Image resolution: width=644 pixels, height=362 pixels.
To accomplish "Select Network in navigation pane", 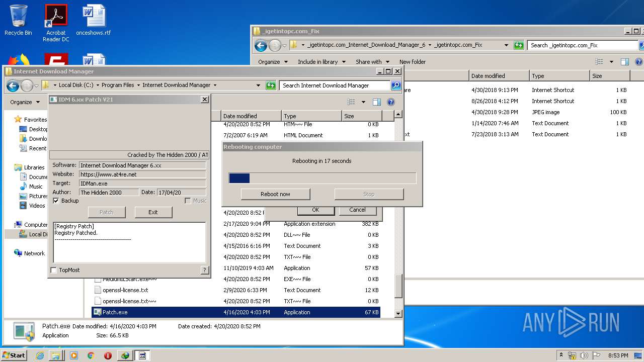I will 34,253.
